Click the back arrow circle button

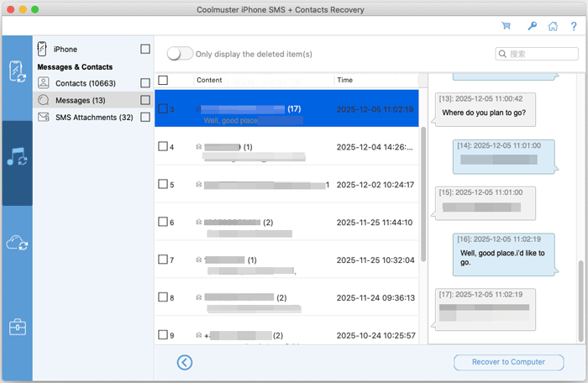(x=185, y=362)
